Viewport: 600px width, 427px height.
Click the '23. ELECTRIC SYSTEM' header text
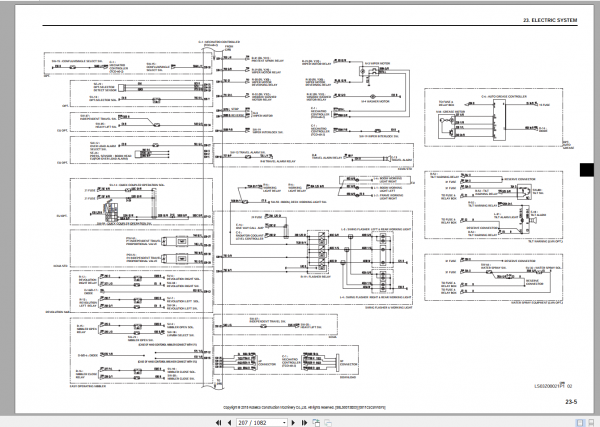[550, 20]
